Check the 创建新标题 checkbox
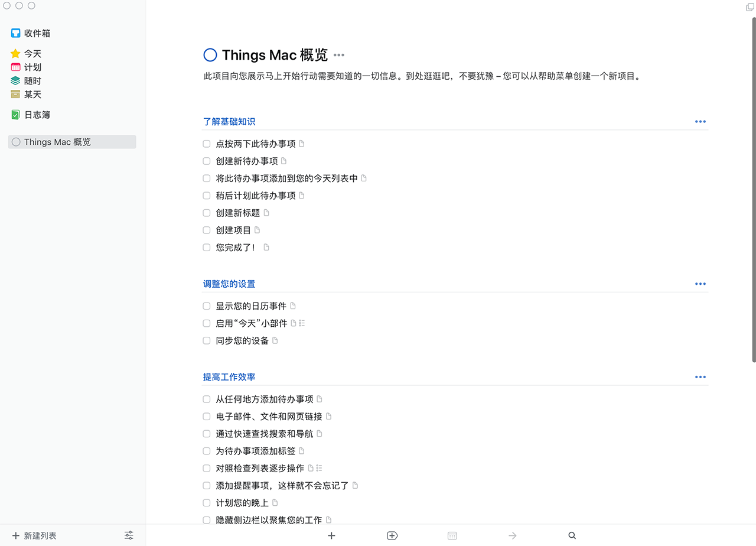756x546 pixels. coord(207,213)
